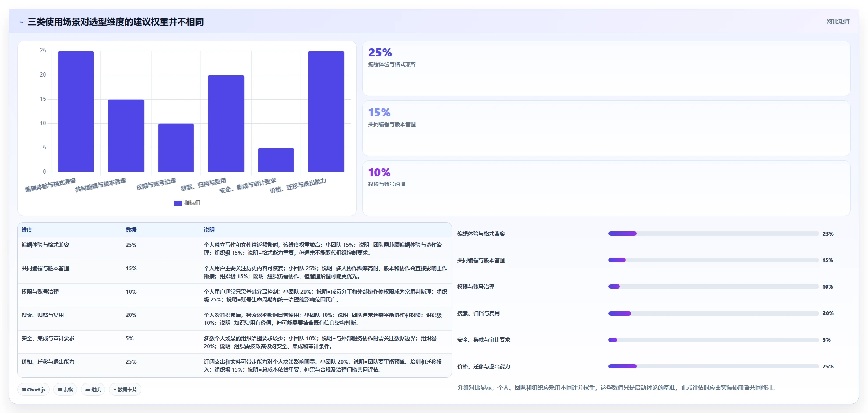Image resolution: width=868 pixels, height=413 pixels.
Task: Click the 5% value in the table
Action: 130,339
